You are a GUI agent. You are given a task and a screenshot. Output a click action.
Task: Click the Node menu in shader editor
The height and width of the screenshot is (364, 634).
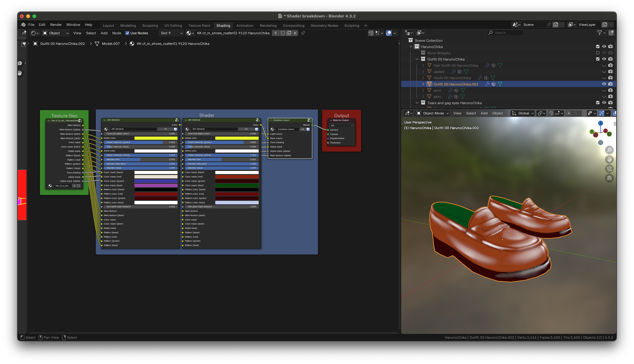(x=116, y=33)
